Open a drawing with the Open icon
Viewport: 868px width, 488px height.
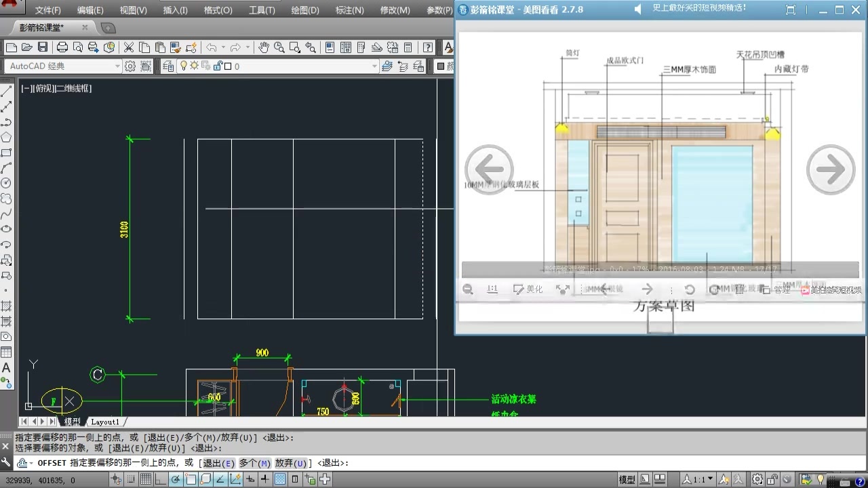pos(27,47)
